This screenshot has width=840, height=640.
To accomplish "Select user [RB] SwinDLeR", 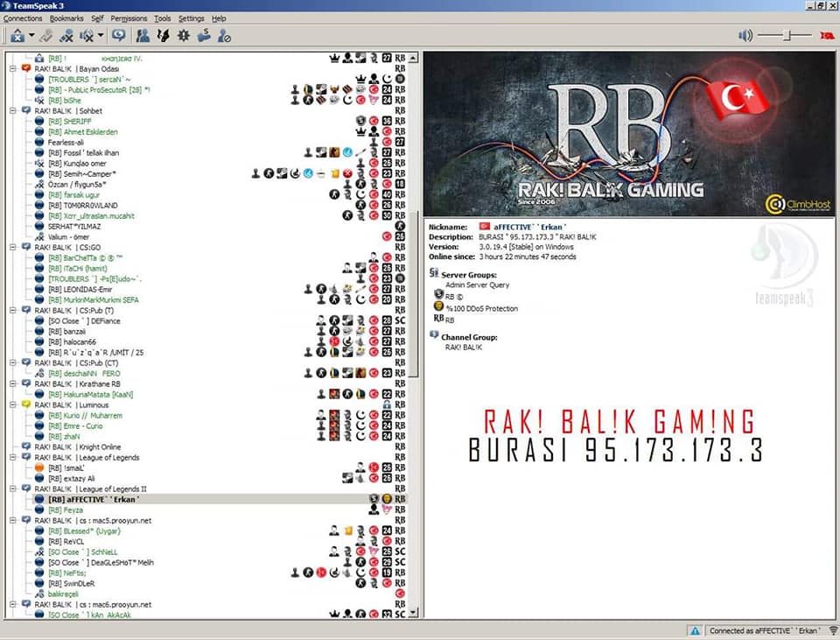I will (71, 583).
